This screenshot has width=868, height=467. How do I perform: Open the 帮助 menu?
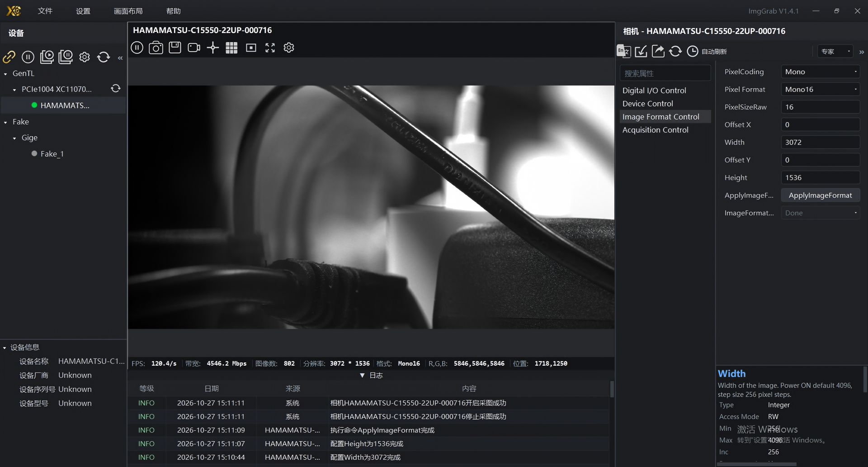(174, 11)
